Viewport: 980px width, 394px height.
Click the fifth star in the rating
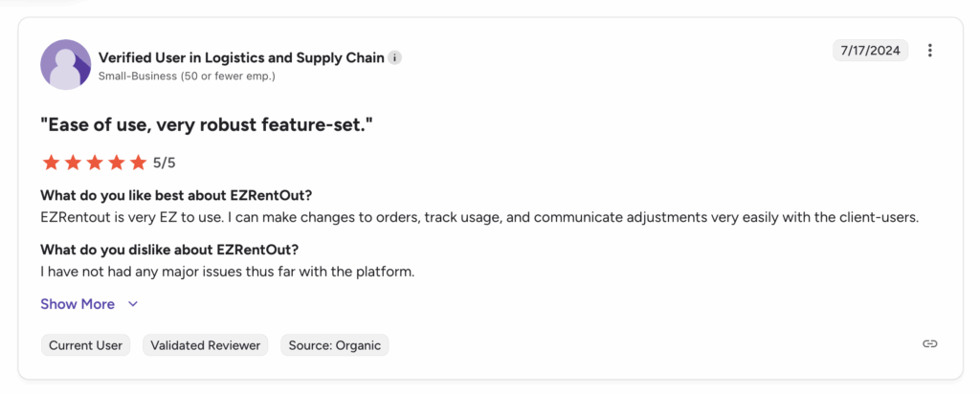139,163
